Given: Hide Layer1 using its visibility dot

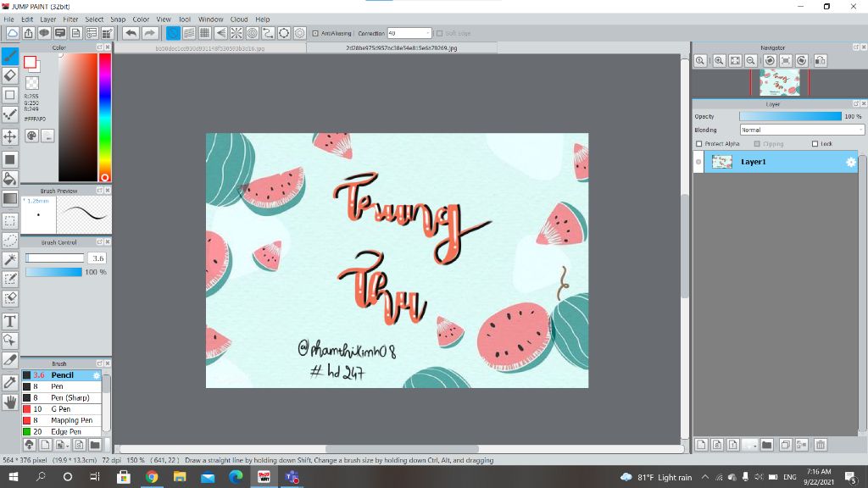Looking at the screenshot, I should click(x=698, y=162).
